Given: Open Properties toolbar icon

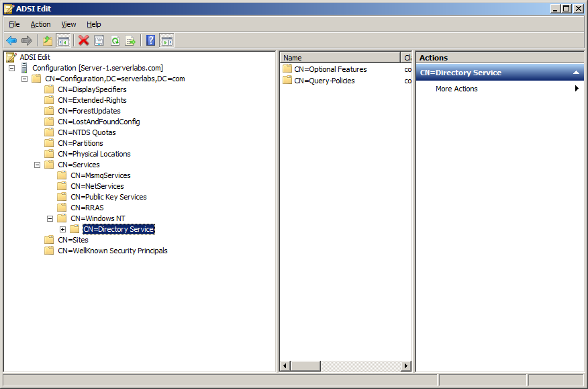Looking at the screenshot, I should tap(99, 40).
